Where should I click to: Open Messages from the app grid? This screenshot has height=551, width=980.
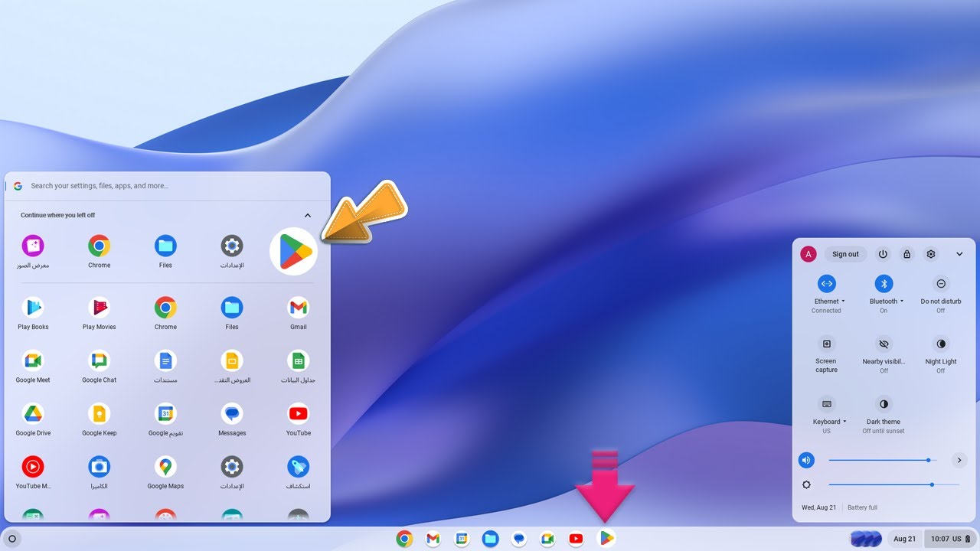click(232, 414)
